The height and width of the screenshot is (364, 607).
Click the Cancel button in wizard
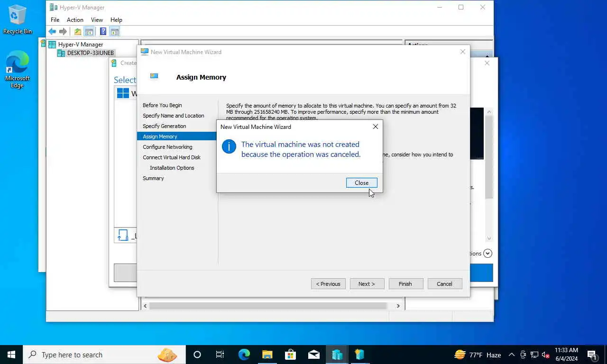click(x=444, y=284)
